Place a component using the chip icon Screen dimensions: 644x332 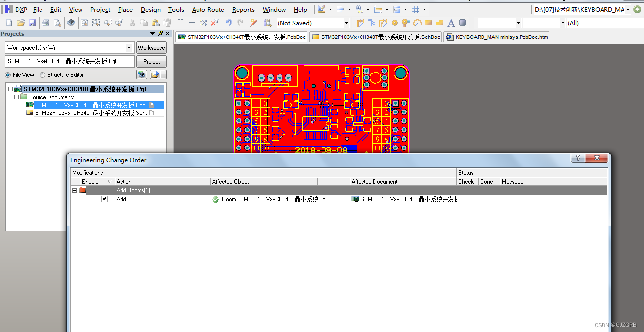click(461, 23)
